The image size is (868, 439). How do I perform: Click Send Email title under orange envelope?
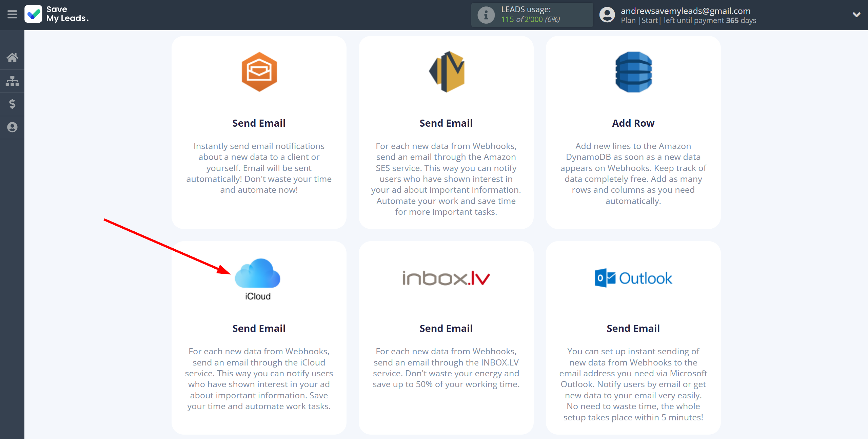click(x=259, y=123)
